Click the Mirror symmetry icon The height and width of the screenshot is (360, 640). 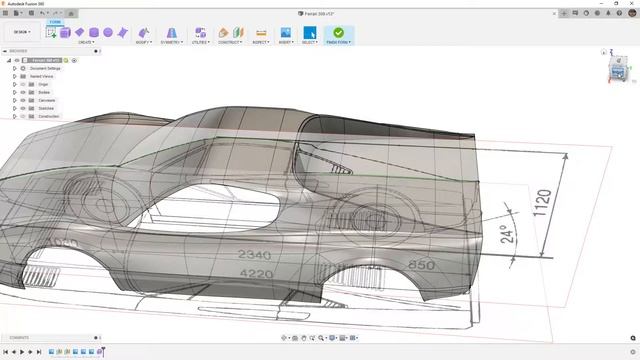(x=172, y=33)
